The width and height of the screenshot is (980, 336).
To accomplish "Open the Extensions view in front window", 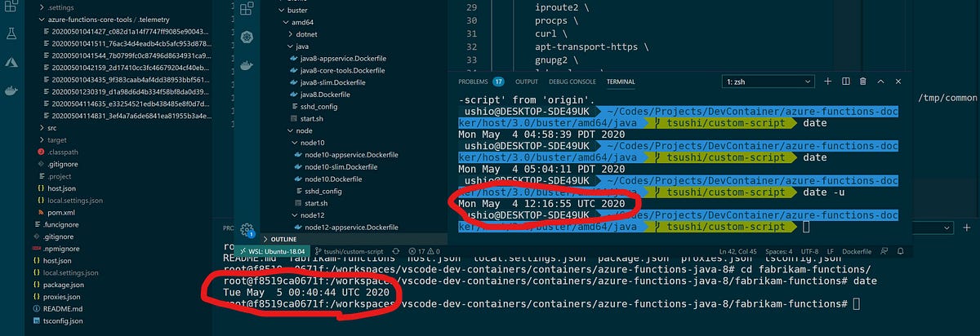I will click(x=248, y=8).
